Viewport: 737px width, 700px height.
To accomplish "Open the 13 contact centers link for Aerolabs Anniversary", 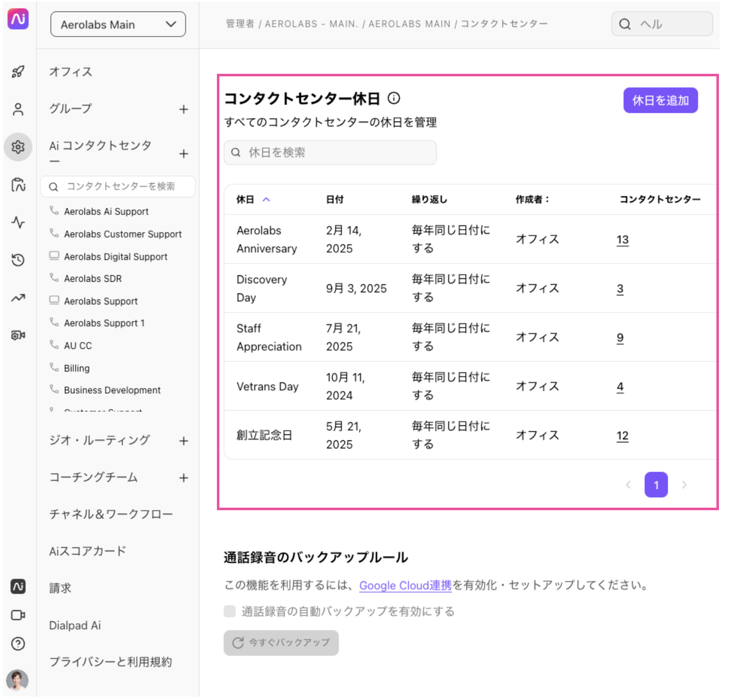I will 623,240.
